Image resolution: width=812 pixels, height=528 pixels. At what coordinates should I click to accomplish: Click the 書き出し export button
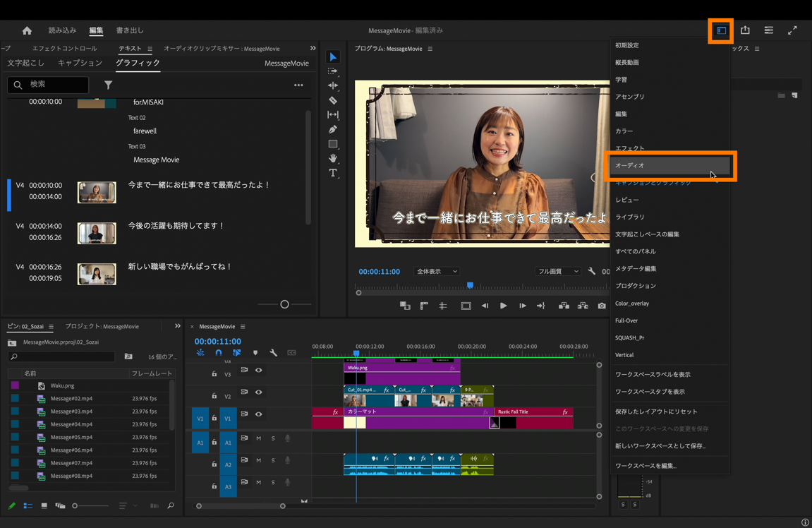[x=130, y=30]
